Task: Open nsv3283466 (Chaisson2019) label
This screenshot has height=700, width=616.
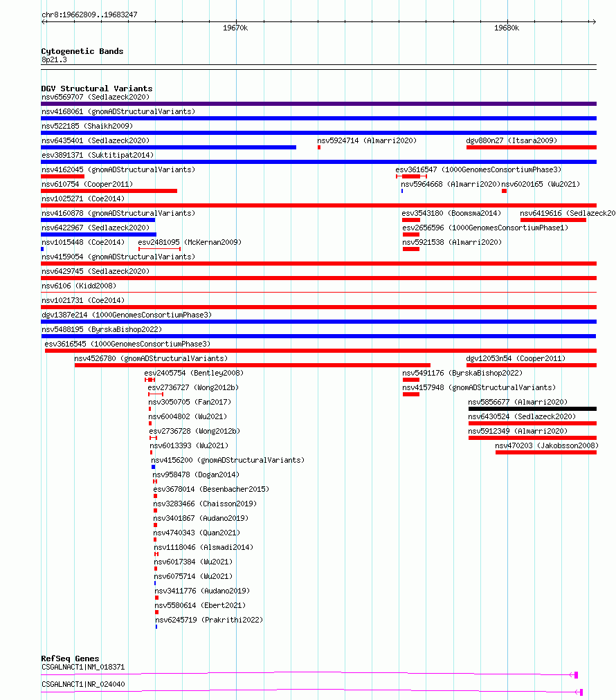Action: pos(205,504)
